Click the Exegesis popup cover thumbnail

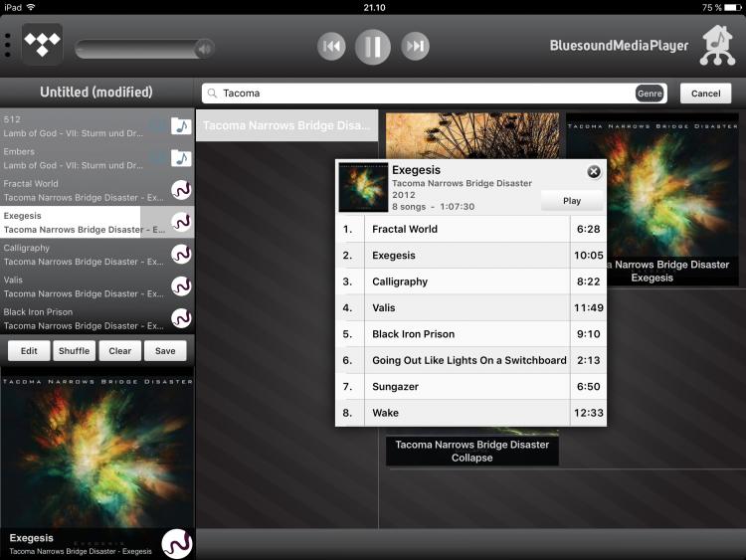(363, 187)
